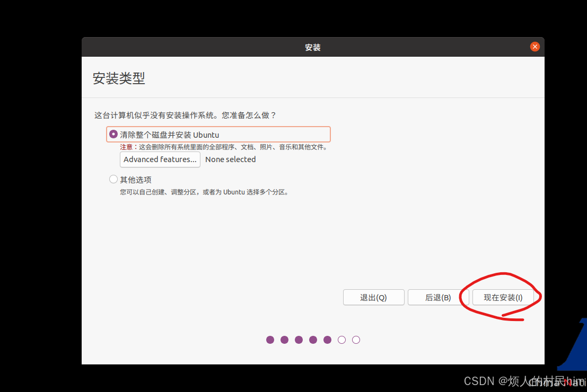Screen dimensions: 587x392
Task: Click the 您可以自己创建、调整分区 description text
Action: pyautogui.click(x=204, y=192)
